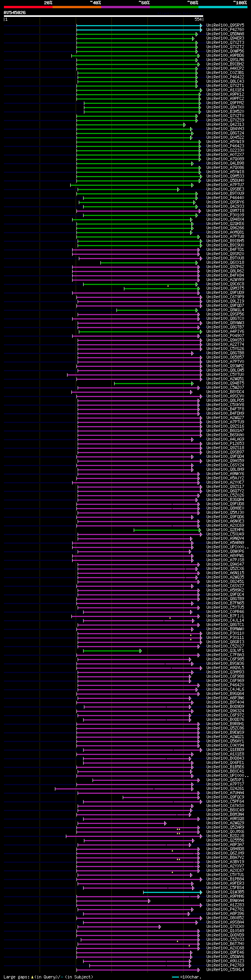This screenshot has height=980, width=251.
Task: Select hit label UniRef100_Q9M533
Action: tap(225, 176)
